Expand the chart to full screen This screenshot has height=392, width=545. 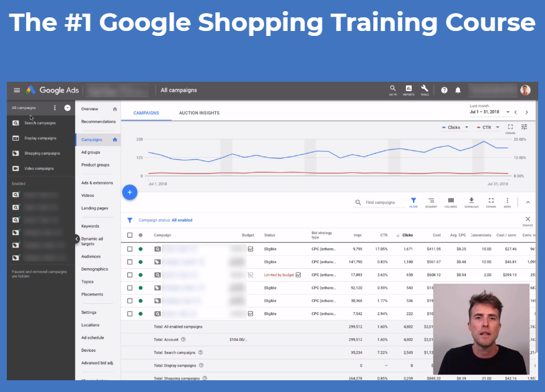coord(510,128)
